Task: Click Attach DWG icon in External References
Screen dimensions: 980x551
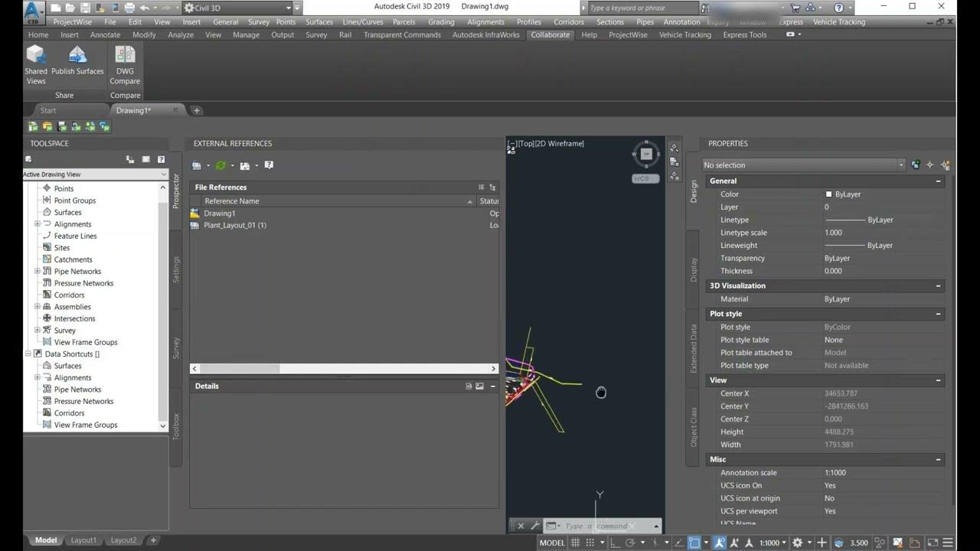Action: click(x=198, y=165)
